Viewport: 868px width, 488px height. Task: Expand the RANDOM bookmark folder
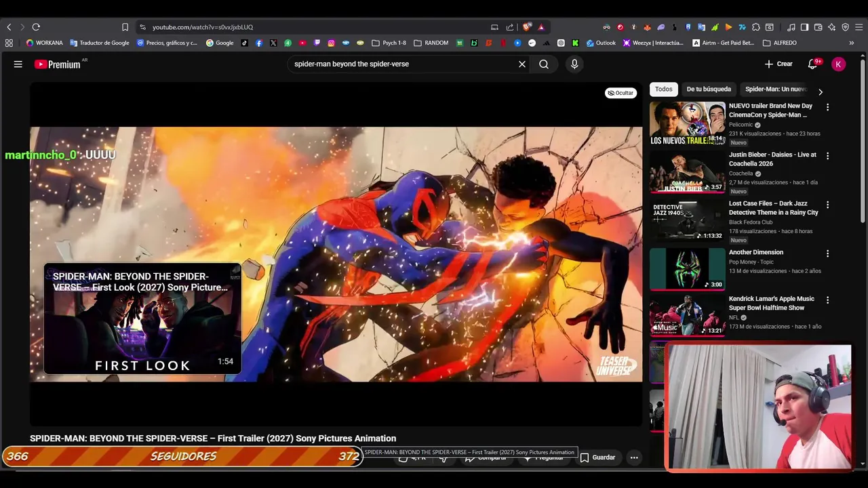click(x=431, y=43)
